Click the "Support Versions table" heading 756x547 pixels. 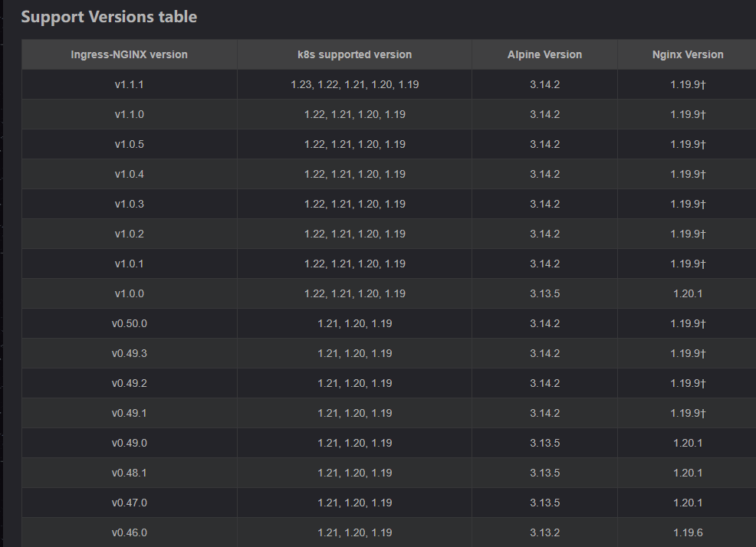[109, 17]
